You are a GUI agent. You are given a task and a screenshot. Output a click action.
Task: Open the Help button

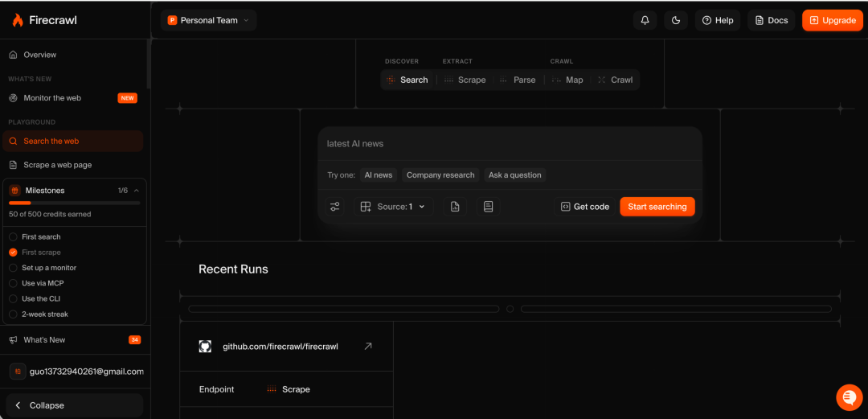(x=718, y=20)
